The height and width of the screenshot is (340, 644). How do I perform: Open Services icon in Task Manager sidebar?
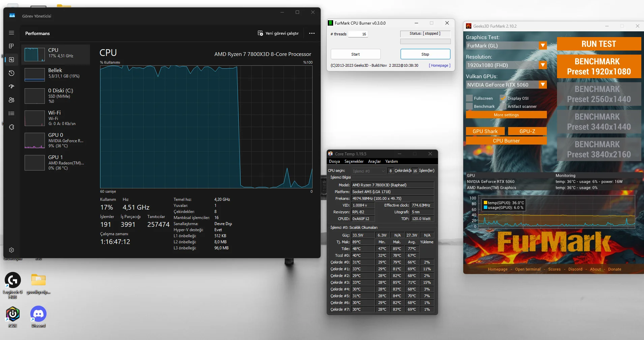11,127
